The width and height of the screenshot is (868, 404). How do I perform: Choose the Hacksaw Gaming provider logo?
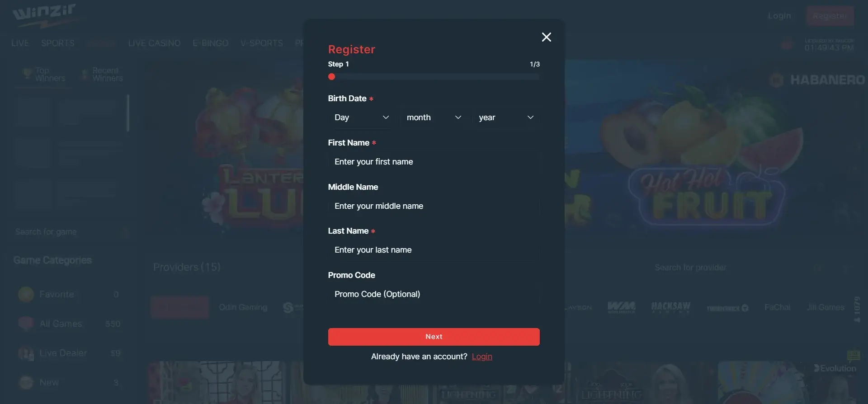(x=670, y=307)
